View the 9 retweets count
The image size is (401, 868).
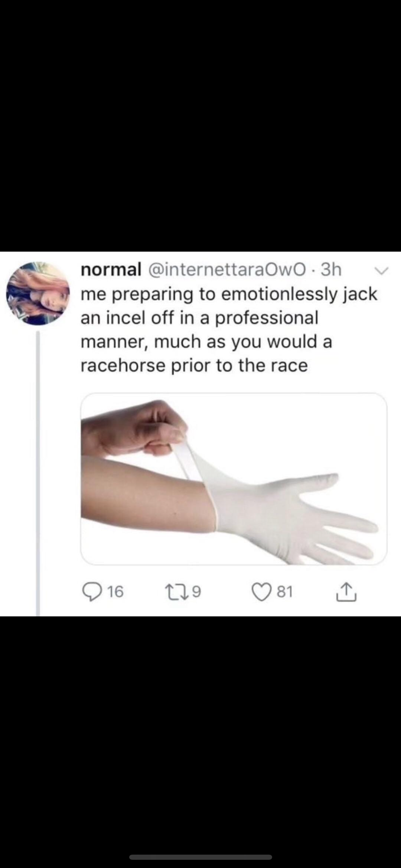197,592
